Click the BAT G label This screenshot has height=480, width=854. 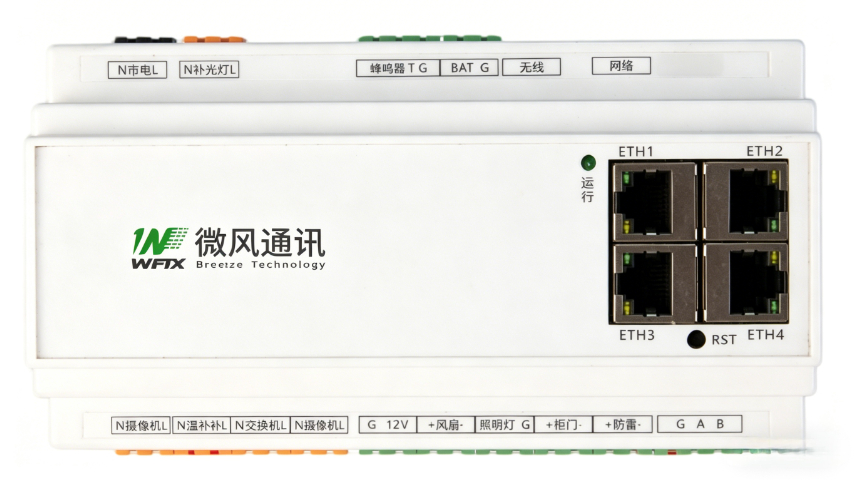coord(469,68)
